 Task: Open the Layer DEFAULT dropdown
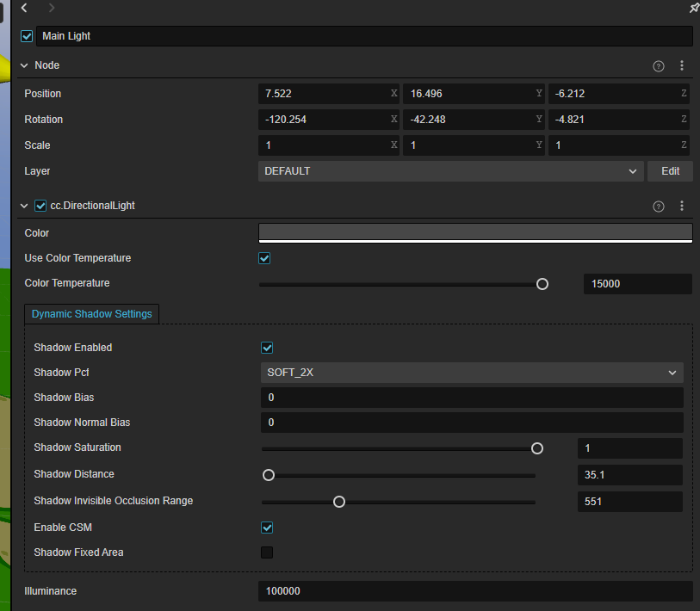450,171
